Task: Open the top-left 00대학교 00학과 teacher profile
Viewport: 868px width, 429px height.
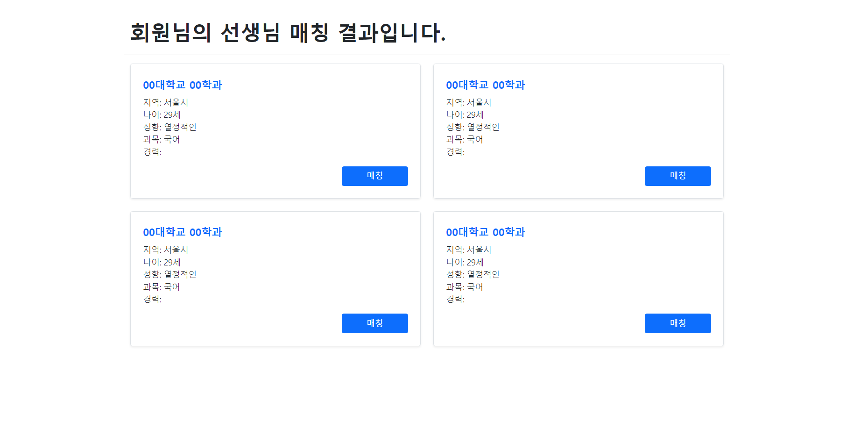Action: point(183,85)
